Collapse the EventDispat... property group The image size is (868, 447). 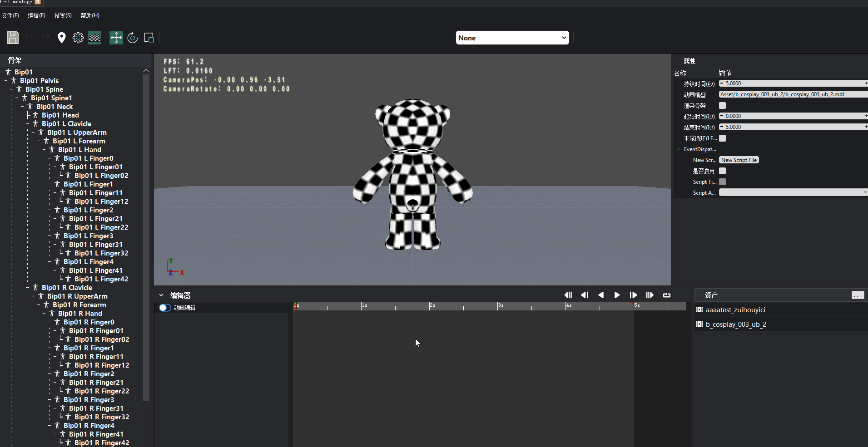pos(678,149)
